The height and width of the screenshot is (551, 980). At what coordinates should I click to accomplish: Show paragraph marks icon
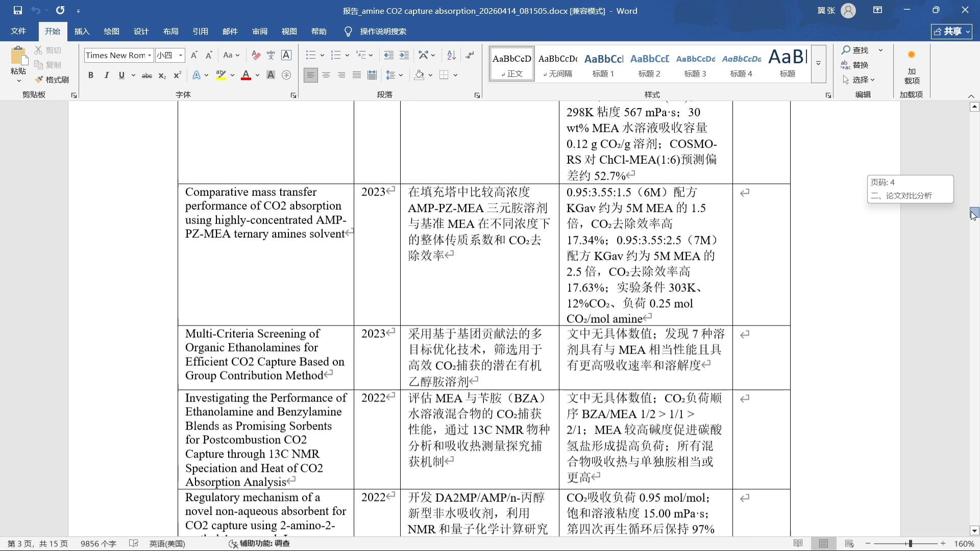pos(470,55)
